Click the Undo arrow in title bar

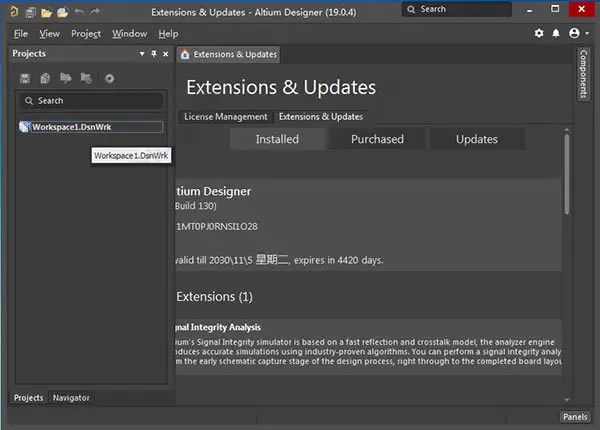79,10
